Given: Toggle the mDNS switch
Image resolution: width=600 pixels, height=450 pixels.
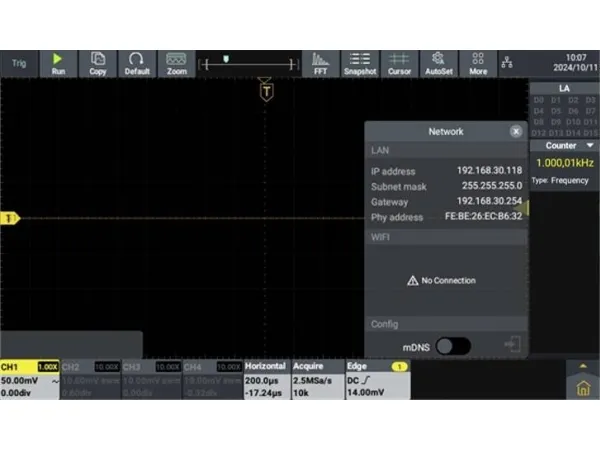Looking at the screenshot, I should pyautogui.click(x=452, y=345).
